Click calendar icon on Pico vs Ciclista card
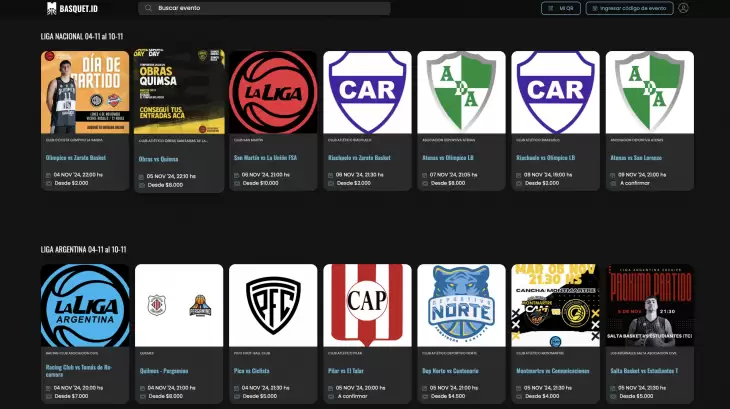The height and width of the screenshot is (409, 730). click(236, 386)
